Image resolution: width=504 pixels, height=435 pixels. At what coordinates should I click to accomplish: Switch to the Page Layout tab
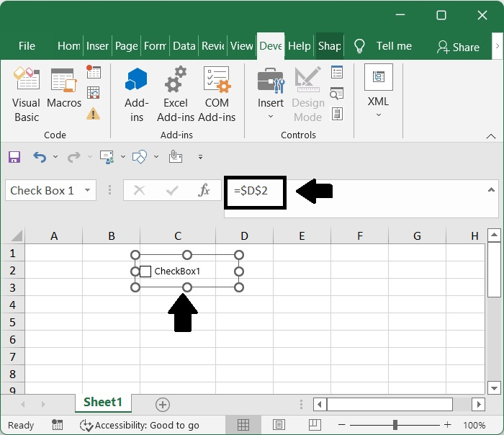[x=126, y=46]
